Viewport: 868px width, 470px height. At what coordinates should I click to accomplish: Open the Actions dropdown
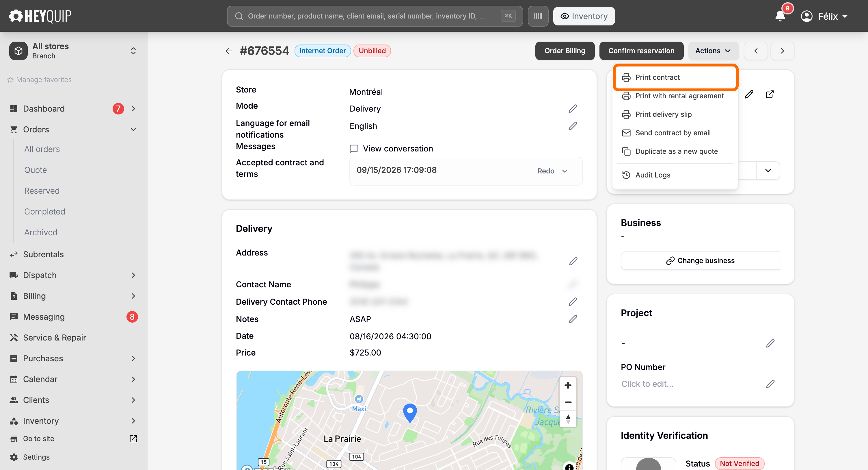tap(713, 51)
